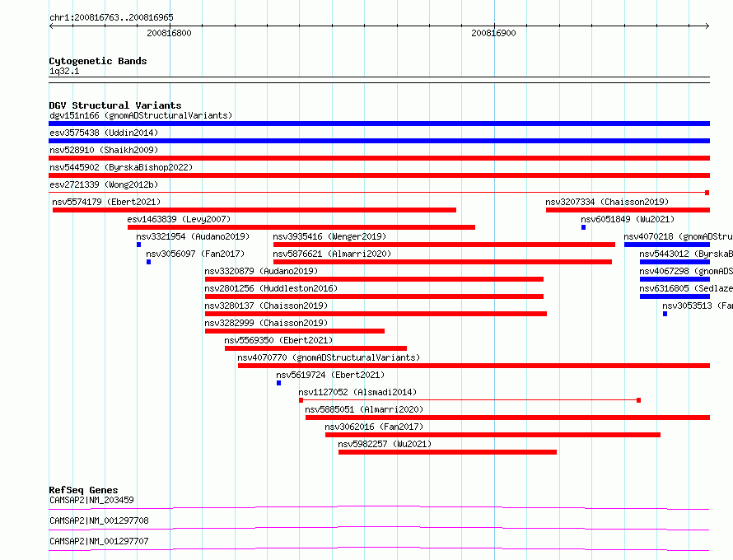
Task: Select the CAMSAP2|NM_203459 gene label
Action: click(x=91, y=500)
